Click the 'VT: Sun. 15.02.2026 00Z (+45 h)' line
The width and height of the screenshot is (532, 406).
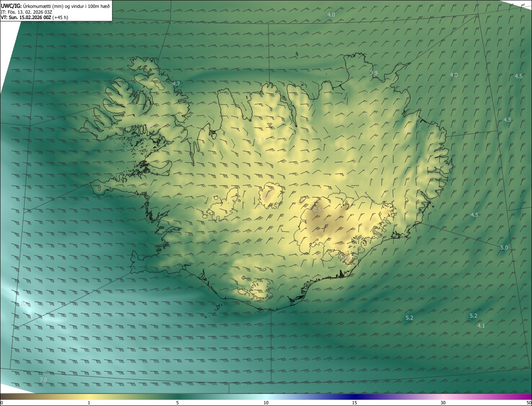[x=34, y=17]
